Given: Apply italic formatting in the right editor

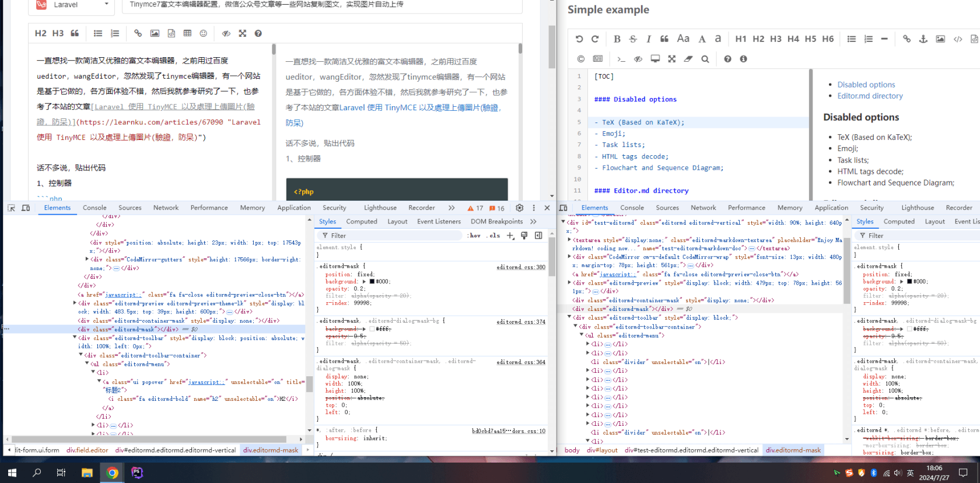Looking at the screenshot, I should (x=649, y=39).
